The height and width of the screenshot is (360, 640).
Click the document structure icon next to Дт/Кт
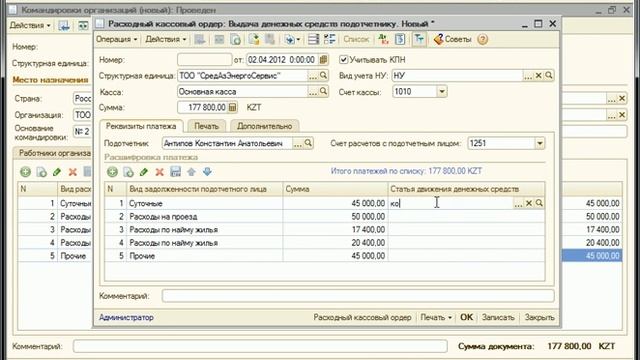pyautogui.click(x=400, y=39)
